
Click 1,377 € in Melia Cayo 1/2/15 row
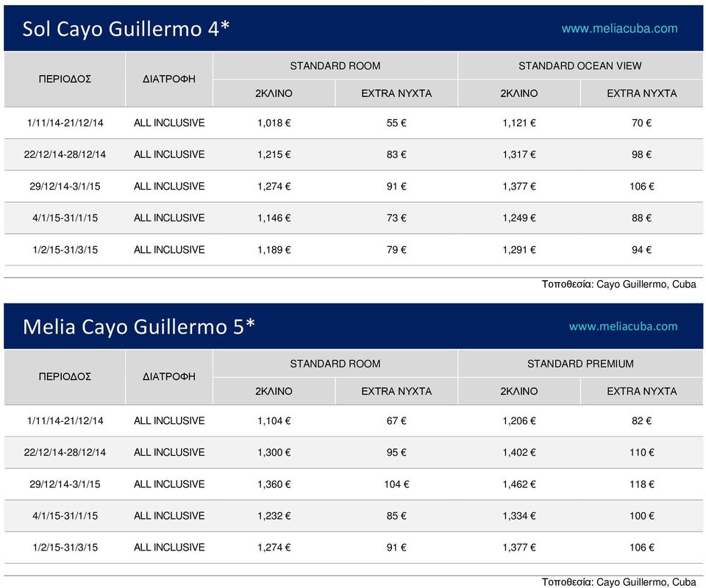pos(518,548)
